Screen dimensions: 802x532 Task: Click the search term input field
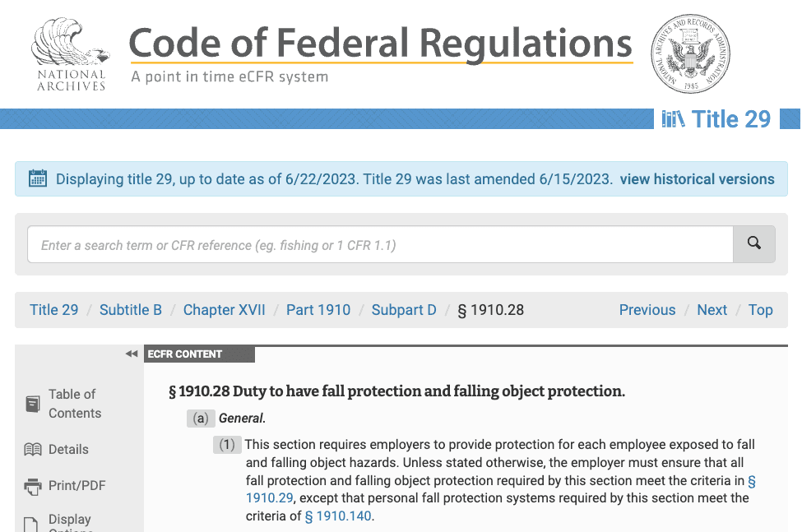[x=380, y=244]
